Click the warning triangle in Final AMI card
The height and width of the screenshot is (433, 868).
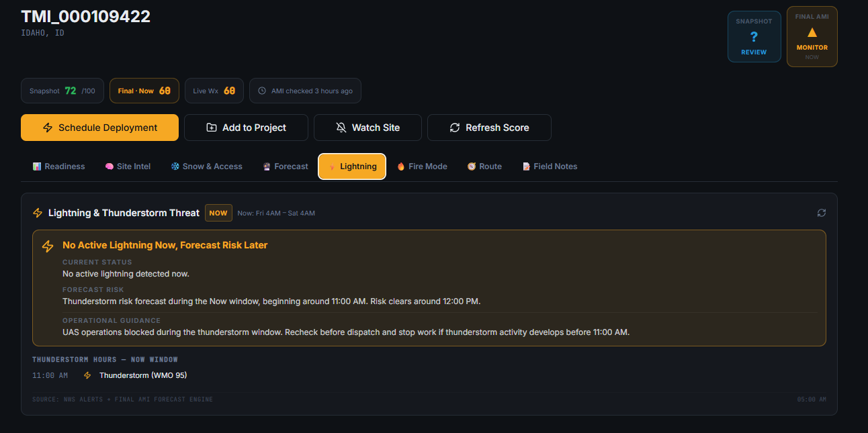(x=812, y=32)
